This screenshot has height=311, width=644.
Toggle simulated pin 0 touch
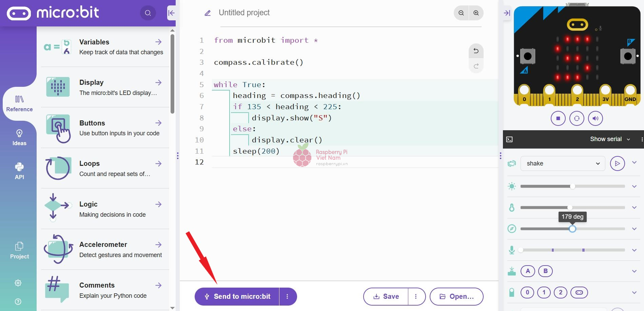(527, 292)
